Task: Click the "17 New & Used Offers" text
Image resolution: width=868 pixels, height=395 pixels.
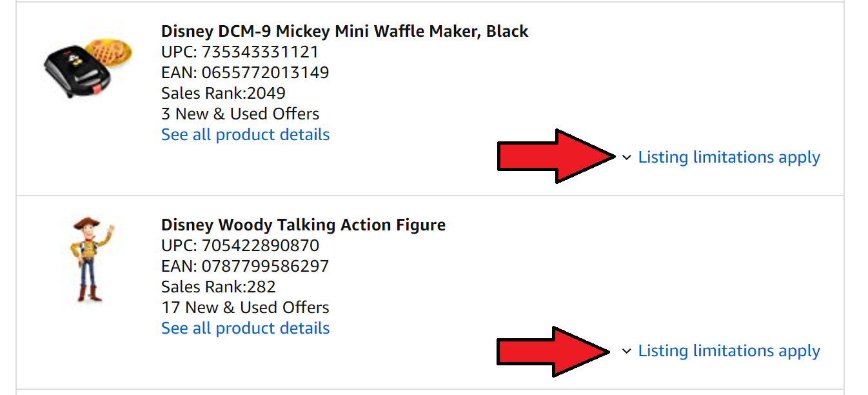Action: coord(245,307)
